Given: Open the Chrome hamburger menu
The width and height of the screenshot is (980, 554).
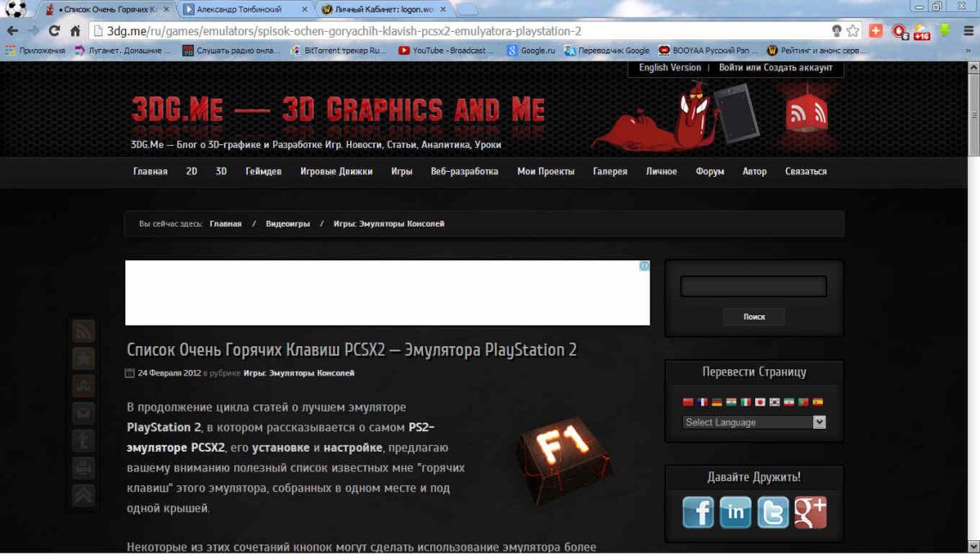Looking at the screenshot, I should (968, 31).
